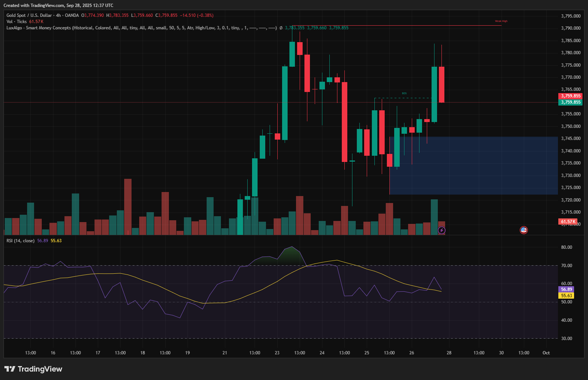Click the 70.00 level on RSI scale

[566, 266]
